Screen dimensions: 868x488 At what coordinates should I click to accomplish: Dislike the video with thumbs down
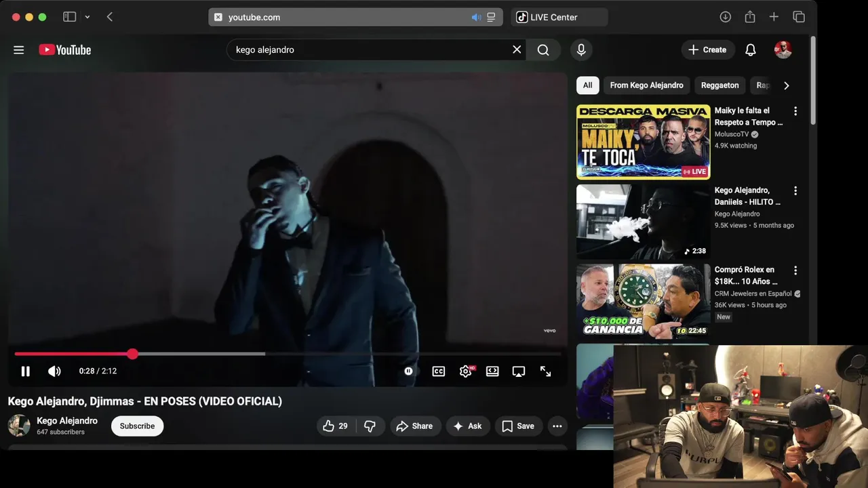tap(370, 426)
